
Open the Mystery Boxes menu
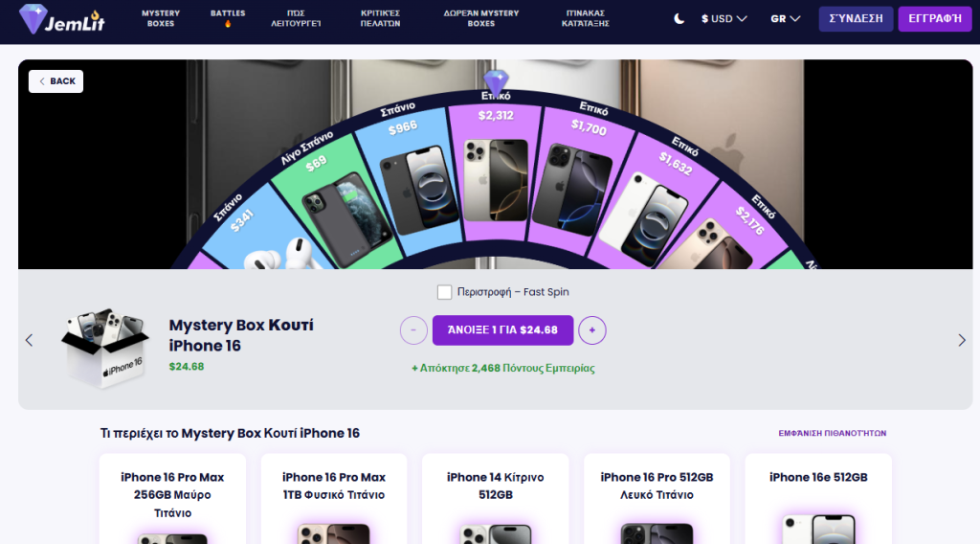pos(161,18)
